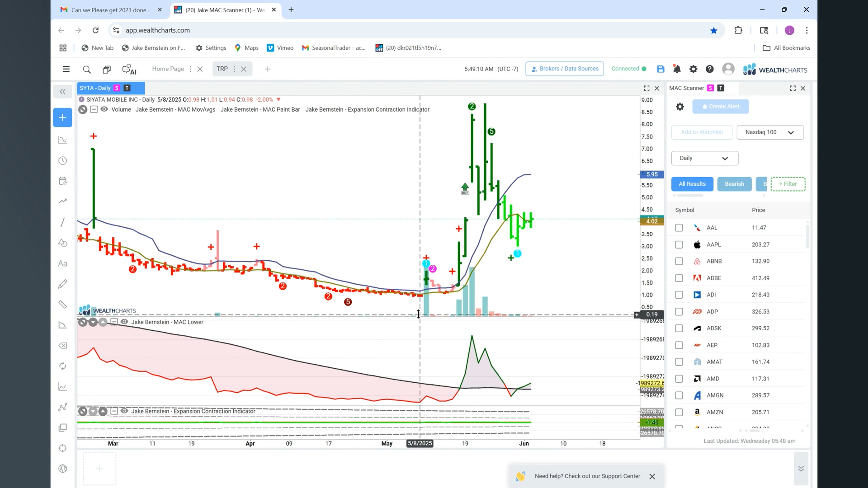Screen dimensions: 868x488
Task: Tick the AMD checkbox
Action: (679, 379)
